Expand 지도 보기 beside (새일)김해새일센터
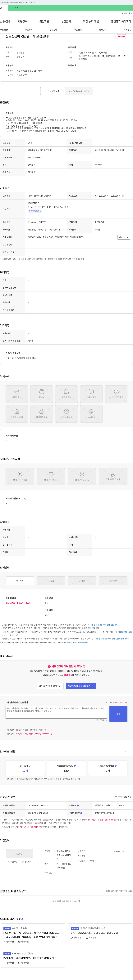133x980 pixels. [x=124, y=805]
